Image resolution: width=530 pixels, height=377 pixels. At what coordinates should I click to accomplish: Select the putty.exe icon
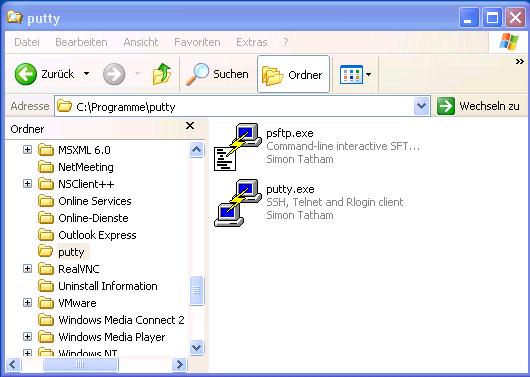(238, 203)
